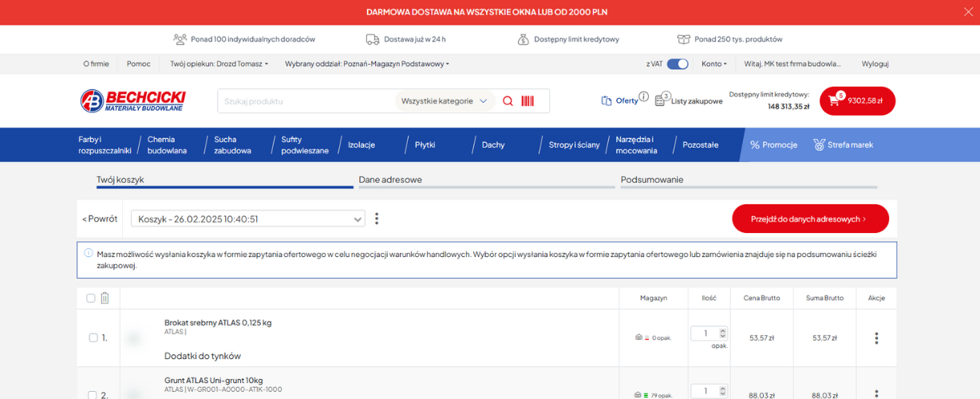Focus the Szukaj produktu search field
This screenshot has width=980, height=399.
307,101
